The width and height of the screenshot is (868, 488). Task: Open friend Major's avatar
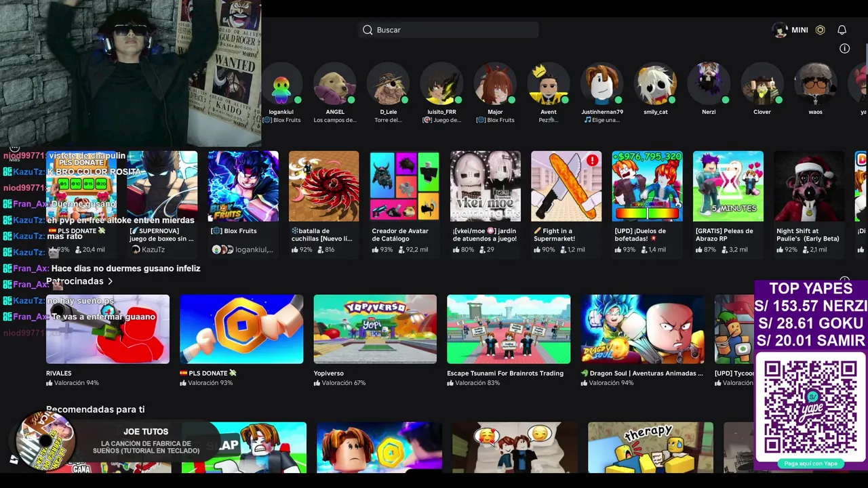(x=495, y=84)
